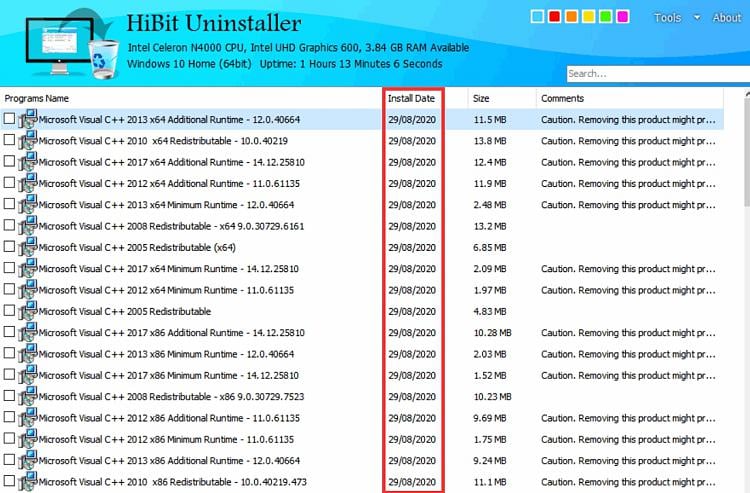750x493 pixels.
Task: Click Caution comment of 9.24 MB row
Action: (x=628, y=460)
